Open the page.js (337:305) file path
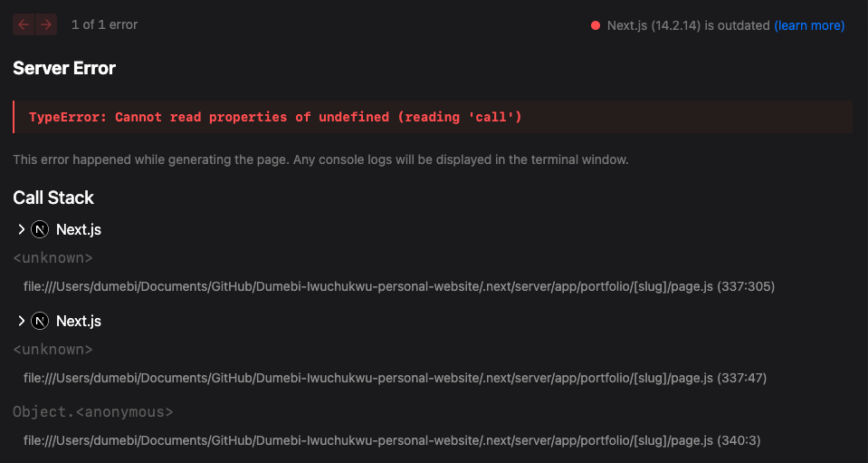The width and height of the screenshot is (868, 463). tap(398, 286)
